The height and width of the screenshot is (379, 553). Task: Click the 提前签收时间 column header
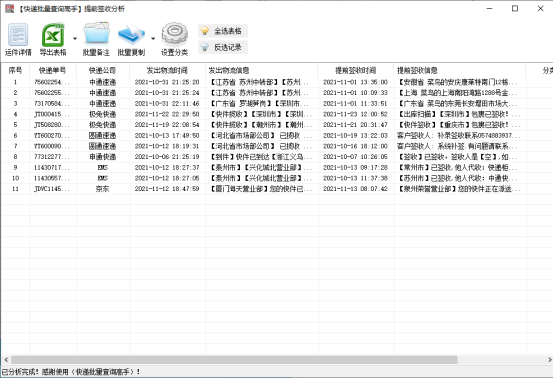pyautogui.click(x=356, y=70)
